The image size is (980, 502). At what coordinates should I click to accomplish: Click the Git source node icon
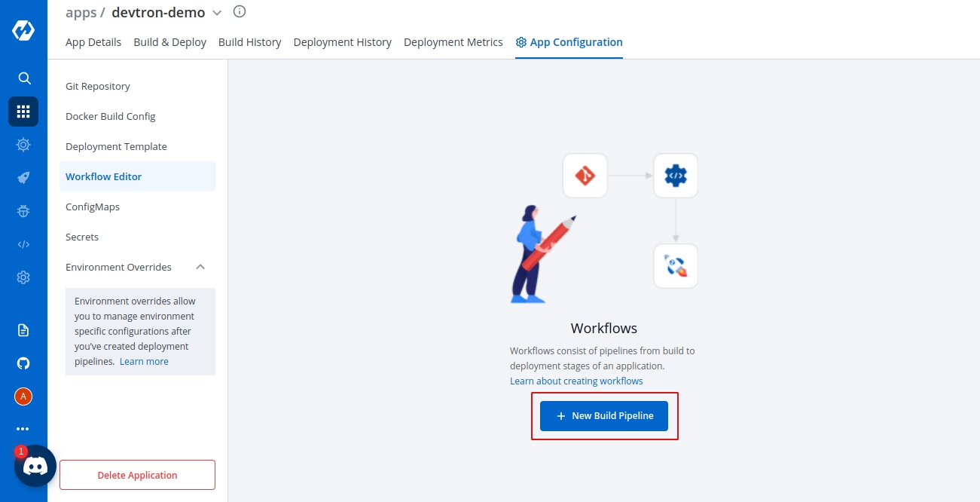click(x=585, y=176)
